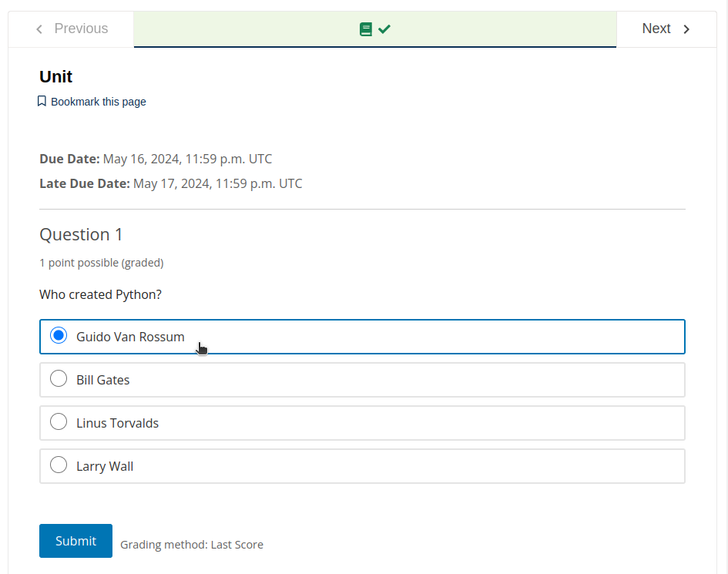728x574 pixels.
Task: Mark the Larry Wall radio button
Action: click(x=59, y=465)
